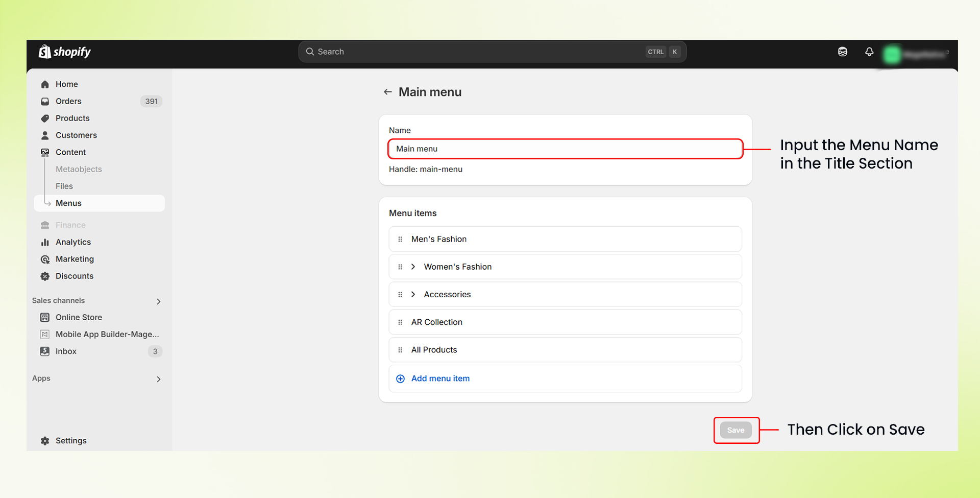Click the back arrow next to Main menu

click(388, 91)
